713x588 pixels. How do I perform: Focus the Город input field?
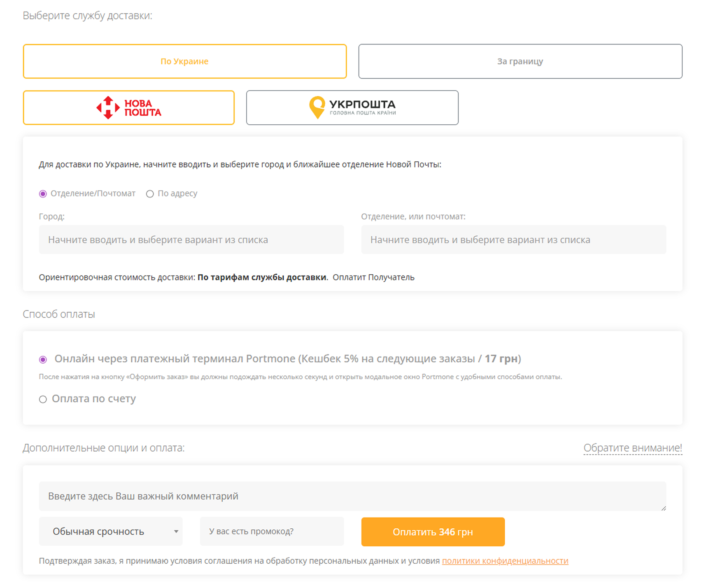click(x=191, y=240)
